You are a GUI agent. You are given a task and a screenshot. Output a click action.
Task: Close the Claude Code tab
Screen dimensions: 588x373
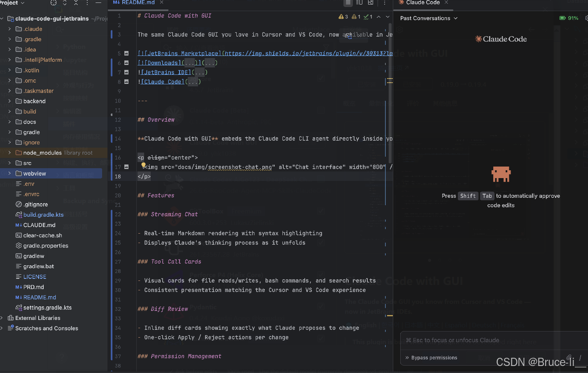tap(446, 3)
